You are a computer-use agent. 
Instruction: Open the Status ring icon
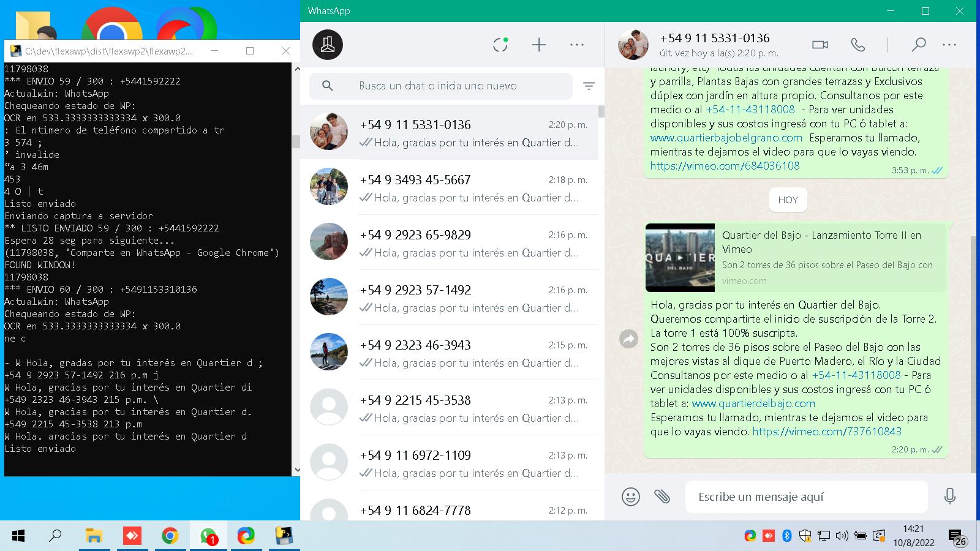pos(500,45)
